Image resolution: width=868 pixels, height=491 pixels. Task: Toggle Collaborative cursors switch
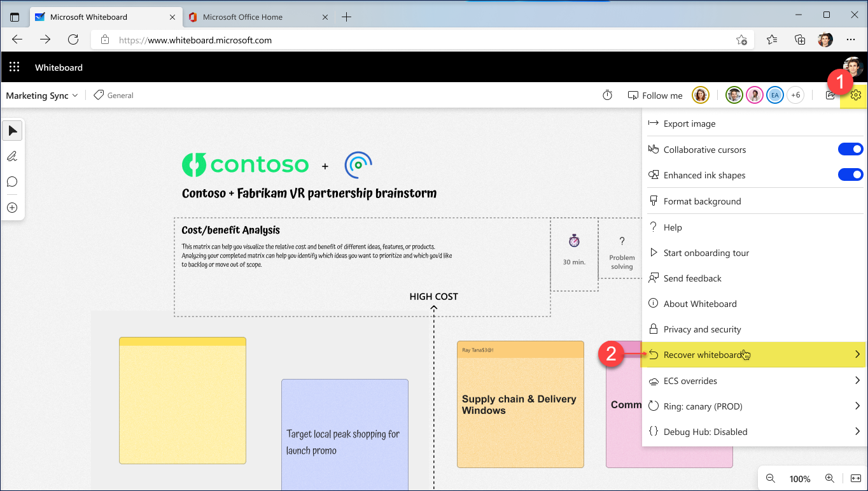coord(850,150)
